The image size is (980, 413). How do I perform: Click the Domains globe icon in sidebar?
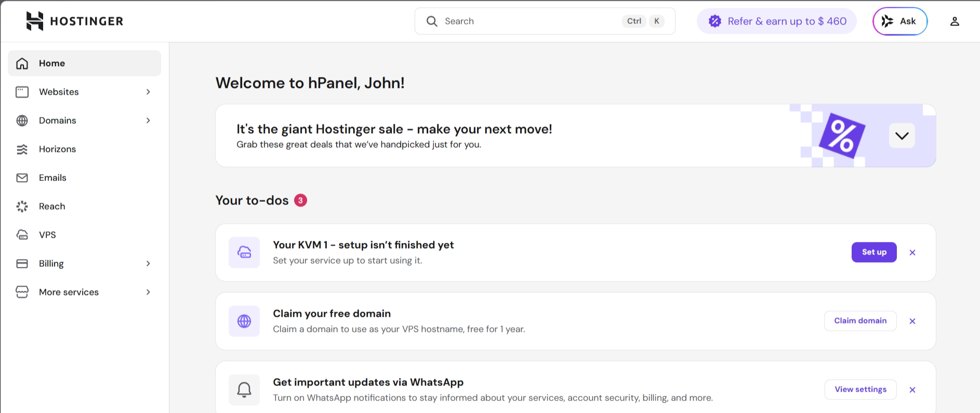pos(22,121)
